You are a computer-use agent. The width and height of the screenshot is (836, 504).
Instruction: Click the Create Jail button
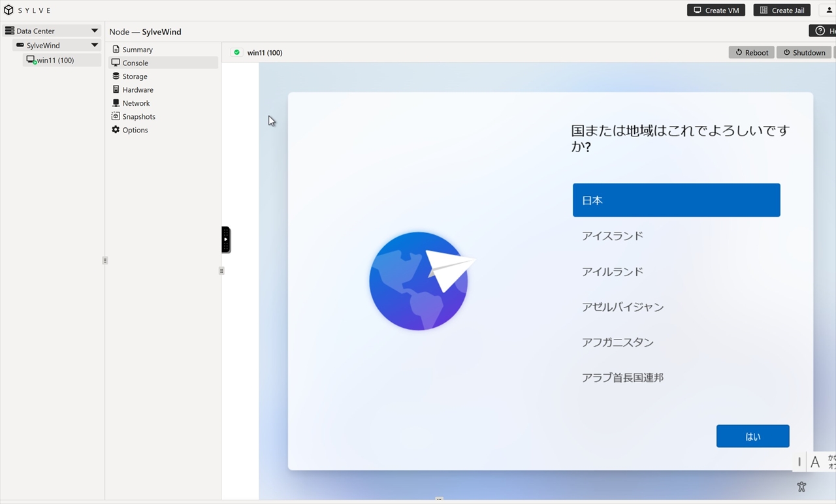[x=782, y=10]
